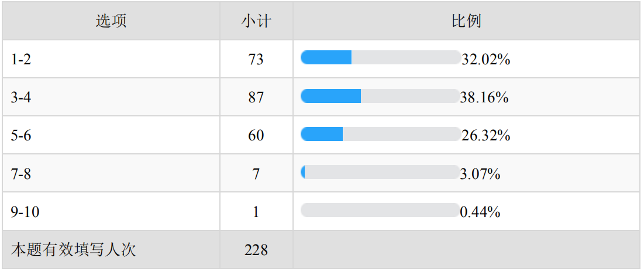Click the 比例 column header
This screenshot has height=272, width=644.
point(466,22)
